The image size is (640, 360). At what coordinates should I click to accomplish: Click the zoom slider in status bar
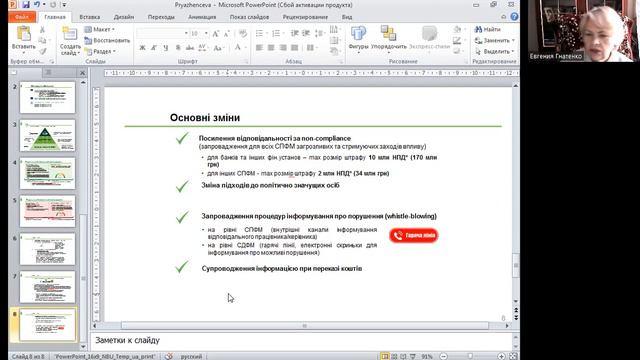coord(470,356)
